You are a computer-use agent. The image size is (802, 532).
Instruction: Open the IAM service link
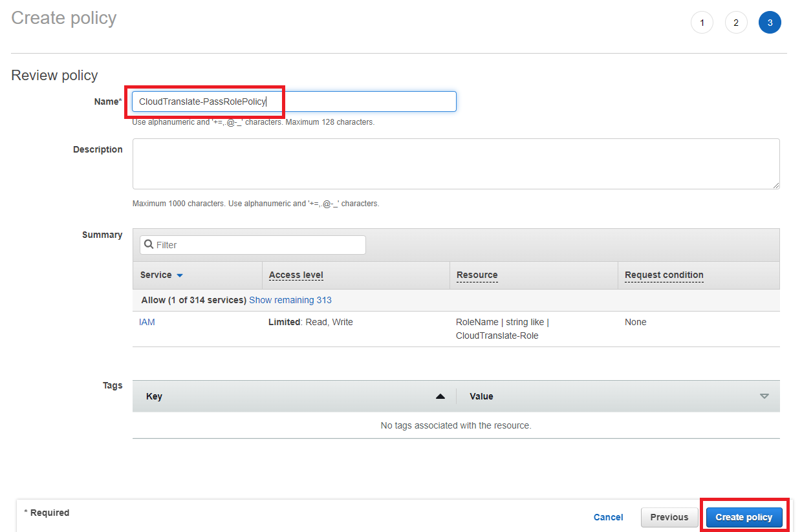(147, 322)
